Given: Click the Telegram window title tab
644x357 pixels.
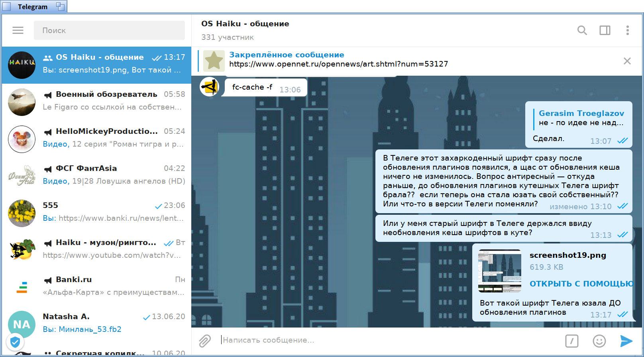Looking at the screenshot, I should tap(33, 7).
